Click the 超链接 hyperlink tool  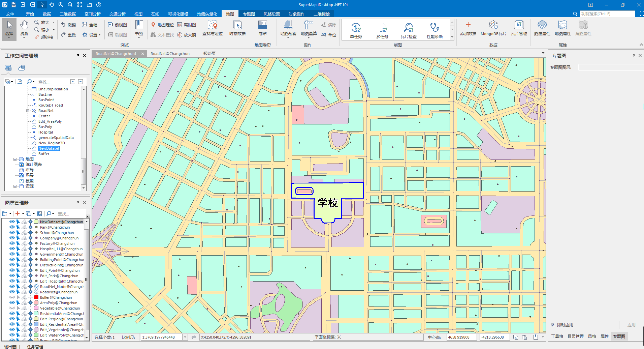point(44,37)
